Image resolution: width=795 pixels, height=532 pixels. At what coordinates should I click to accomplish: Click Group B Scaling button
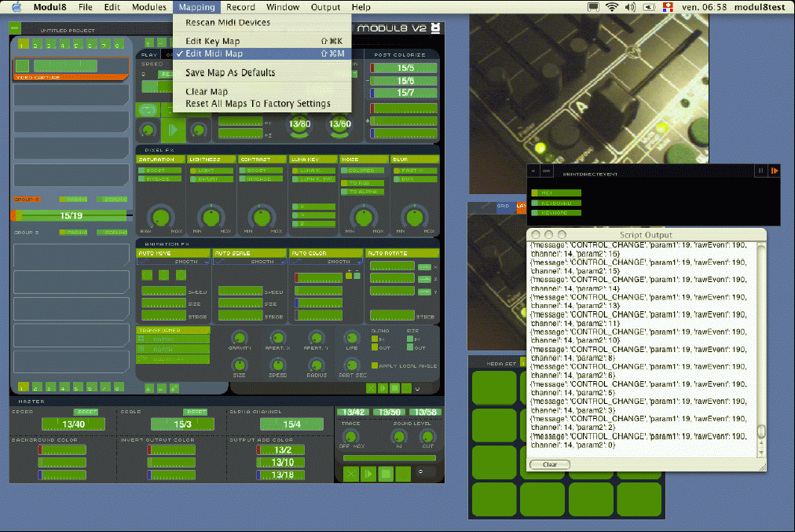(112, 233)
